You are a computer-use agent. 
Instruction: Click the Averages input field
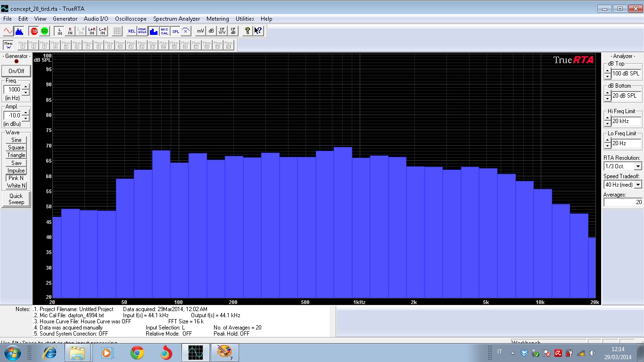point(622,202)
